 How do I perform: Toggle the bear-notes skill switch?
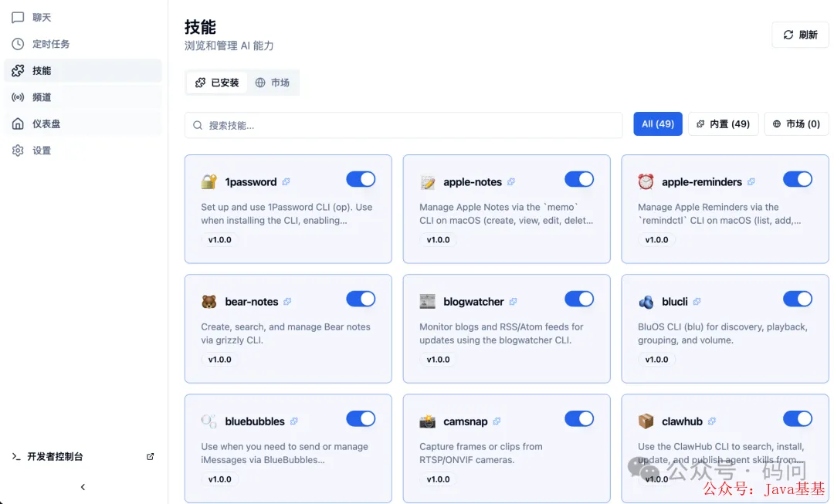361,299
